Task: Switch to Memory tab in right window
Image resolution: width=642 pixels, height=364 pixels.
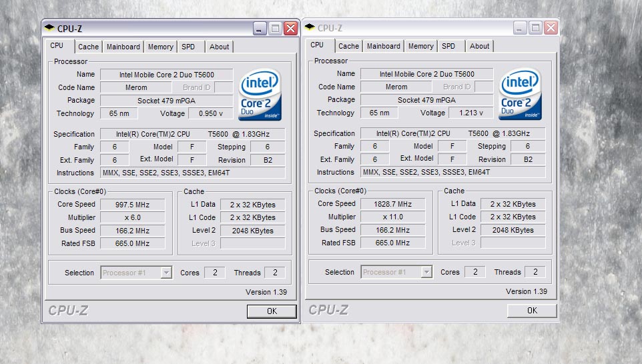Action: coord(421,46)
